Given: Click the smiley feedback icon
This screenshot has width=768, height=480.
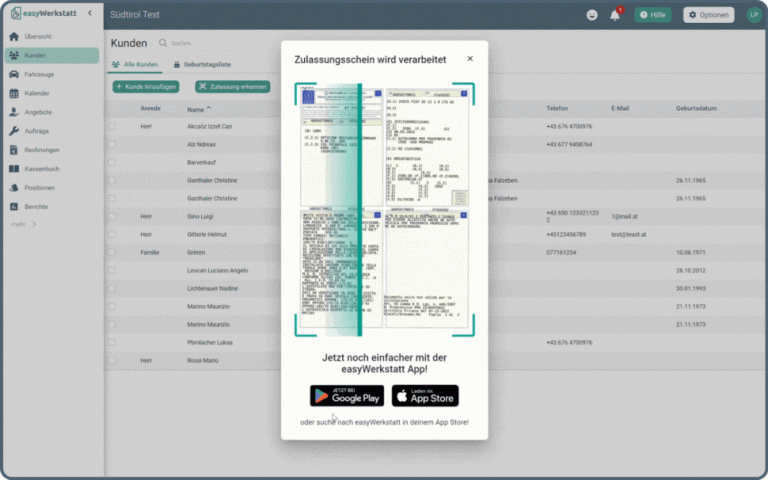Looking at the screenshot, I should click(592, 15).
